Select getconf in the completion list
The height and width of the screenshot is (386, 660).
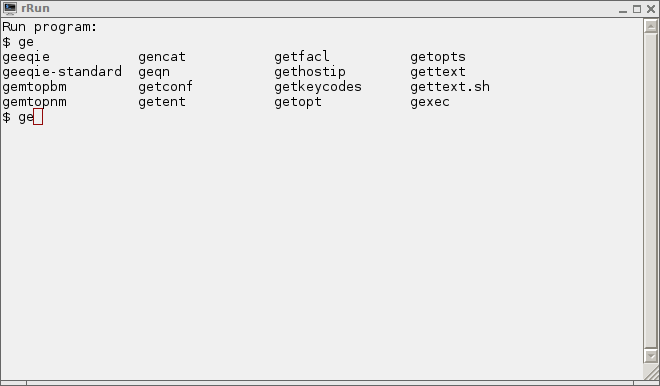pos(165,87)
